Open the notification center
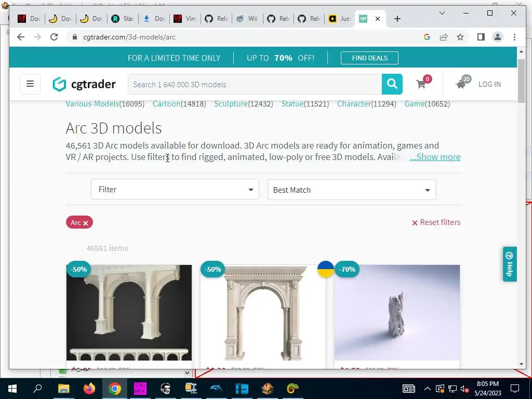 (515, 389)
